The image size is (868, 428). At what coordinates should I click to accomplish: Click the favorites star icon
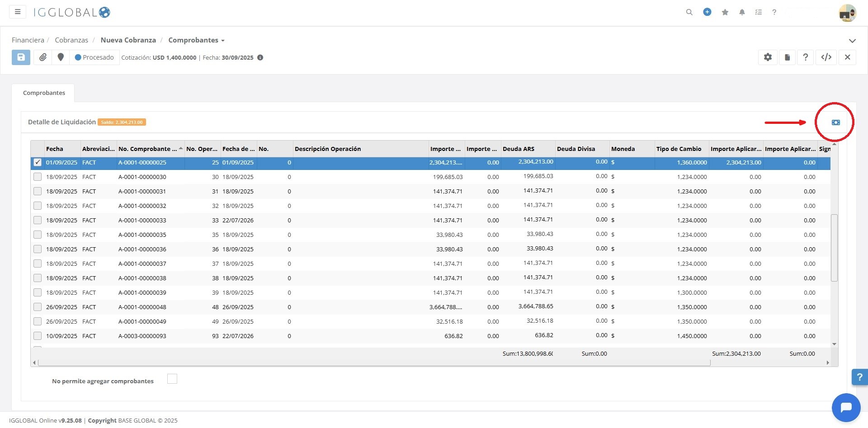(x=725, y=12)
